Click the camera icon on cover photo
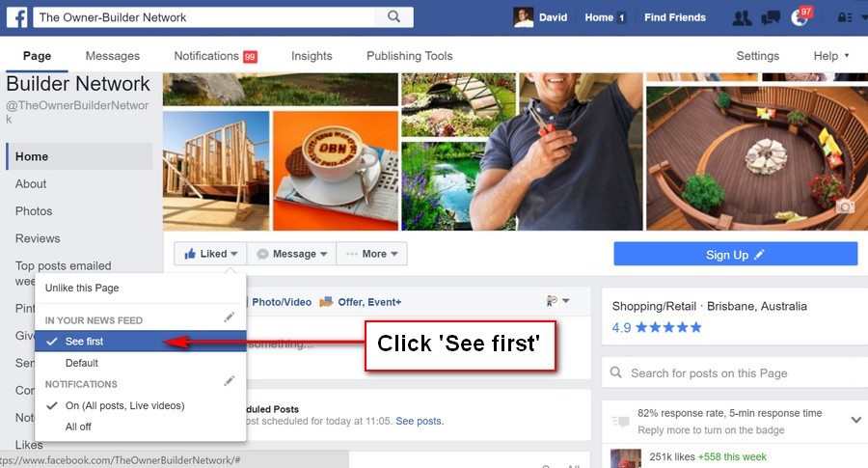868x468 pixels. pos(844,207)
